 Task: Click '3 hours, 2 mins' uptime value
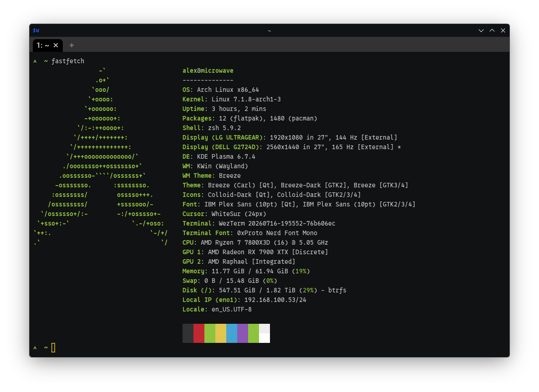point(239,109)
